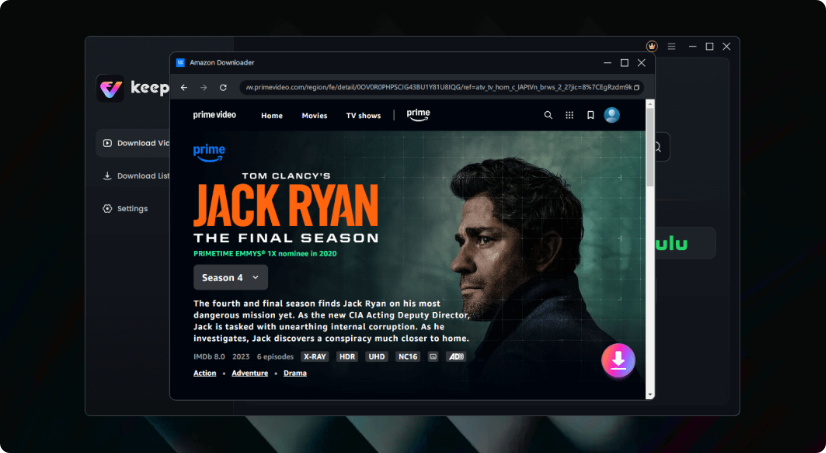826x453 pixels.
Task: Click the vertical scrollbar thumb in browser
Action: pos(650,146)
